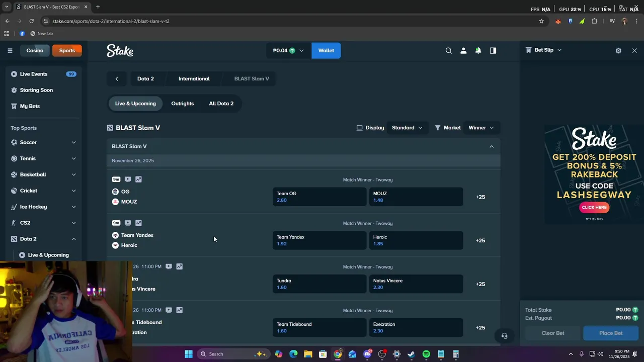Open statistics icon for Tundra vs Natus Vincere

click(179, 266)
